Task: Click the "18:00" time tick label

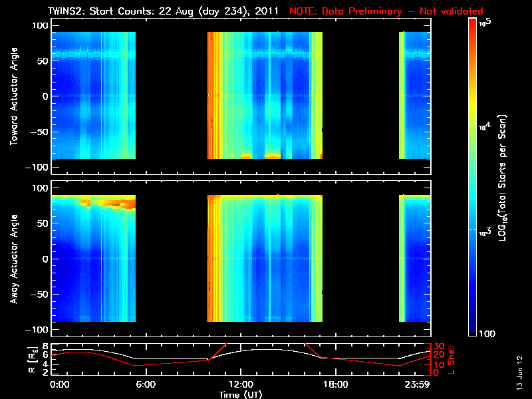Action: 335,385
